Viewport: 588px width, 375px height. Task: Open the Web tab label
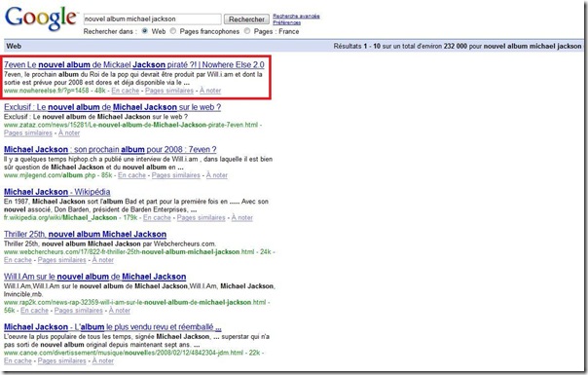click(14, 46)
